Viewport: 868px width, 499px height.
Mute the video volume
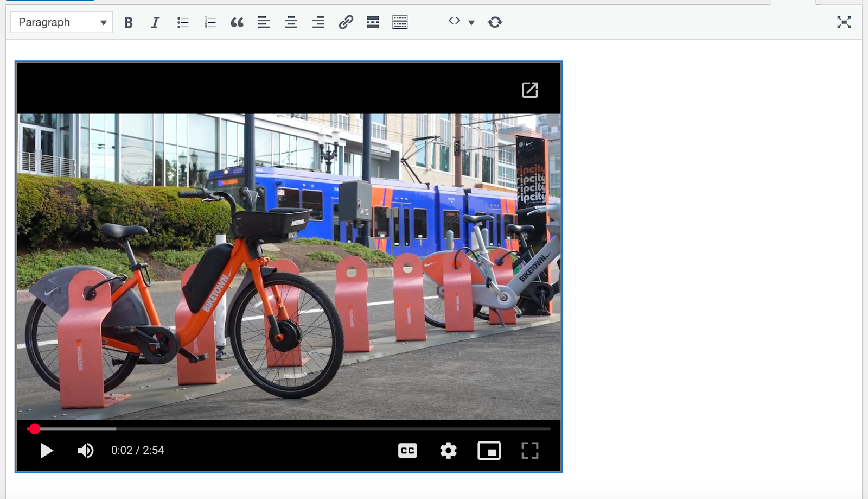click(x=86, y=450)
